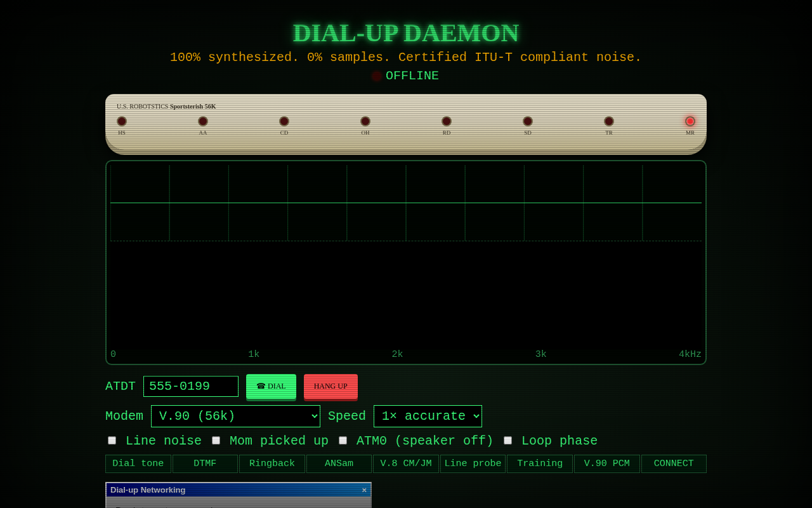Click the ATDT phone number field
This screenshot has height=508, width=812.
(x=191, y=386)
